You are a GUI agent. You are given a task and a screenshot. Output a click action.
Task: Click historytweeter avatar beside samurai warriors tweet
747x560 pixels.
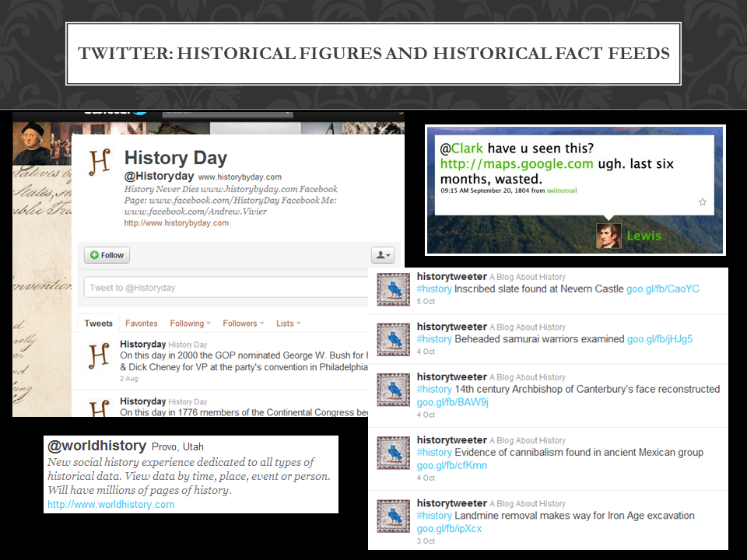coord(393,339)
